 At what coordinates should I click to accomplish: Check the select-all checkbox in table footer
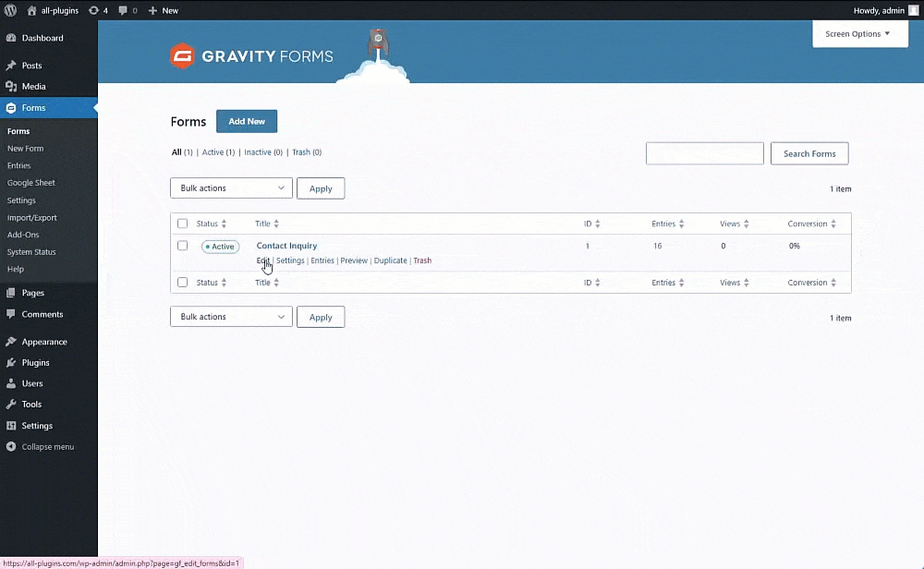pos(183,283)
